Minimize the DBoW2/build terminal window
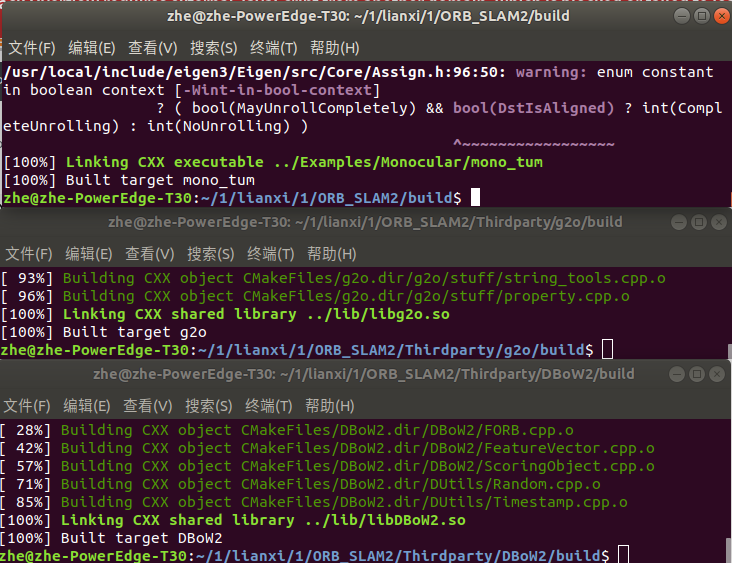 (677, 374)
